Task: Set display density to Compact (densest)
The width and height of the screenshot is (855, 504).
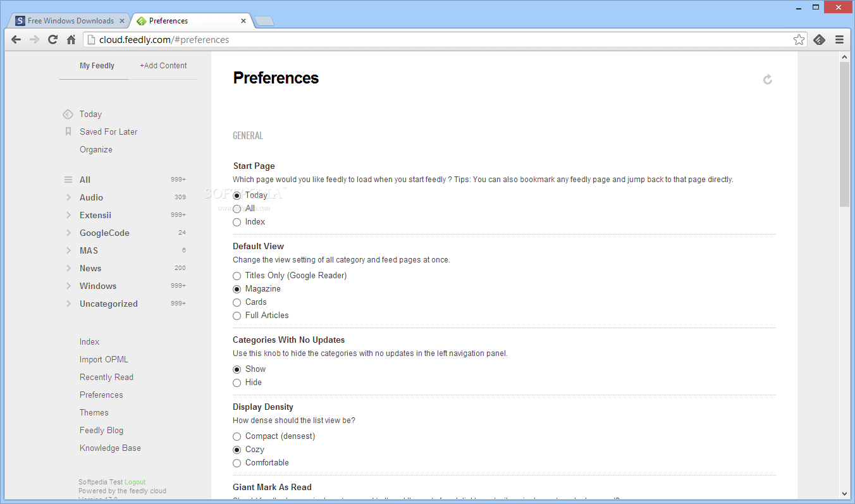Action: point(237,436)
